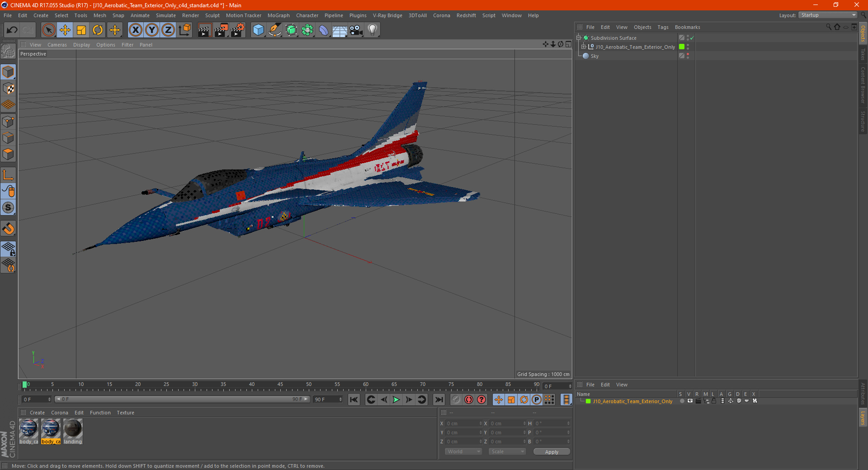Play the animation forward
The image size is (868, 470).
tap(396, 399)
